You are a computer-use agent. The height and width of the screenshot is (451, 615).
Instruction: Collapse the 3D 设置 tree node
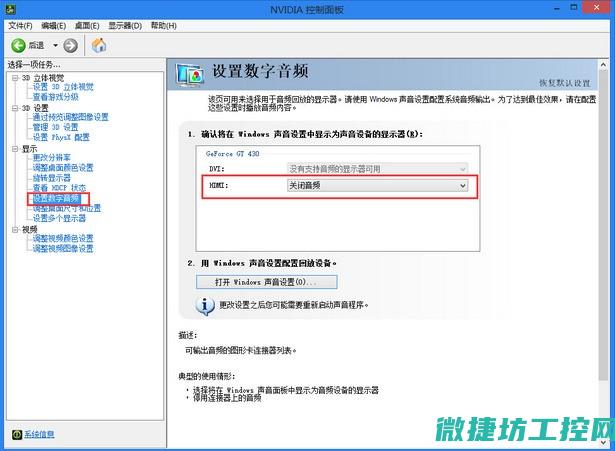point(15,108)
